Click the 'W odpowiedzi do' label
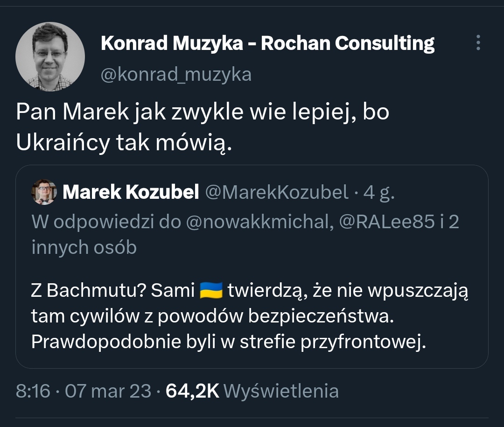 [x=105, y=222]
